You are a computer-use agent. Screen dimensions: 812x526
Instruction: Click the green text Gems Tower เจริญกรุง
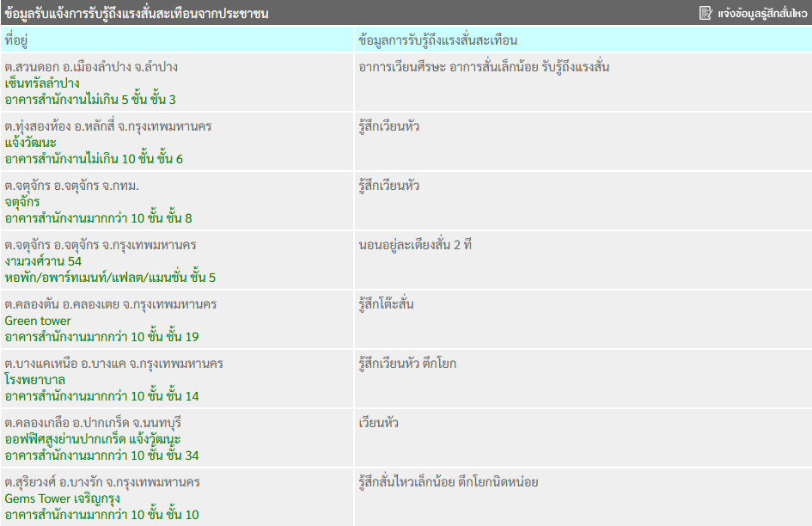(62, 498)
